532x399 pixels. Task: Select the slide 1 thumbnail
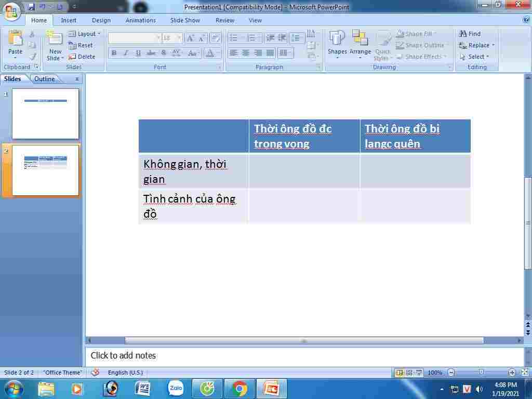(x=46, y=114)
